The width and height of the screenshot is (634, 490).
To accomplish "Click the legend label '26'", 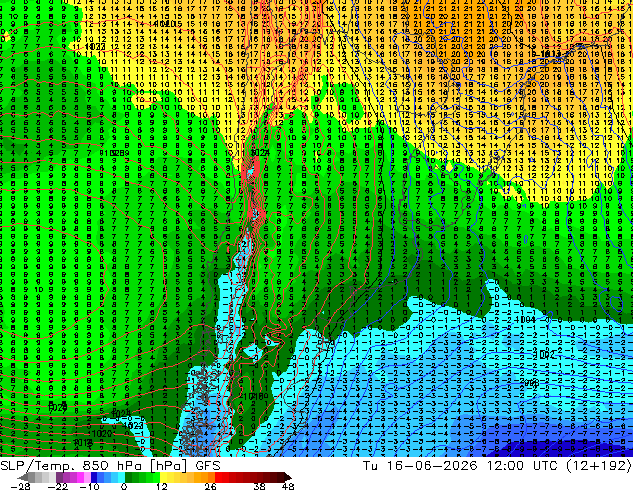I will [210, 486].
